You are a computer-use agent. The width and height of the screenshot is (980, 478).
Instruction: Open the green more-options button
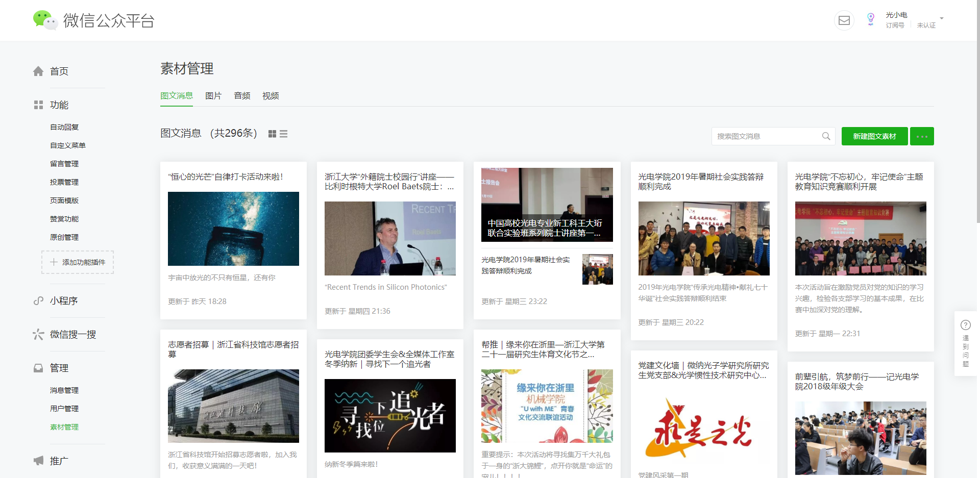(x=922, y=136)
